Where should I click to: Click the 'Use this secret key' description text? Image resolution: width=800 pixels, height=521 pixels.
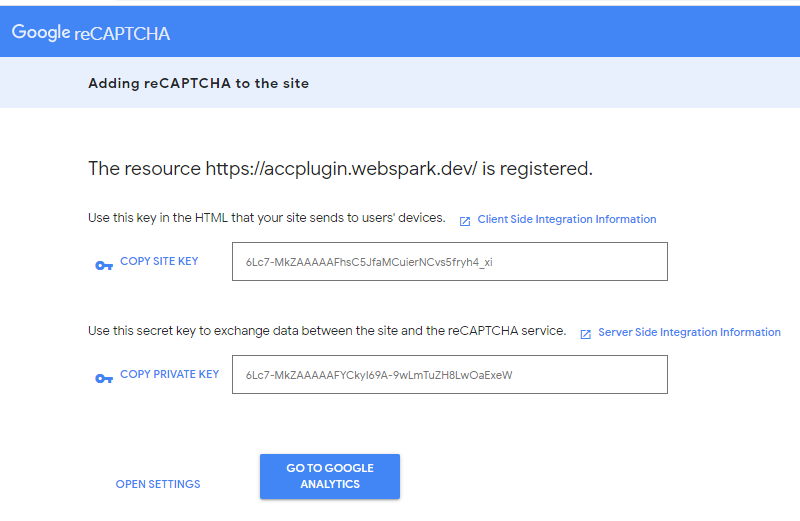pyautogui.click(x=327, y=331)
